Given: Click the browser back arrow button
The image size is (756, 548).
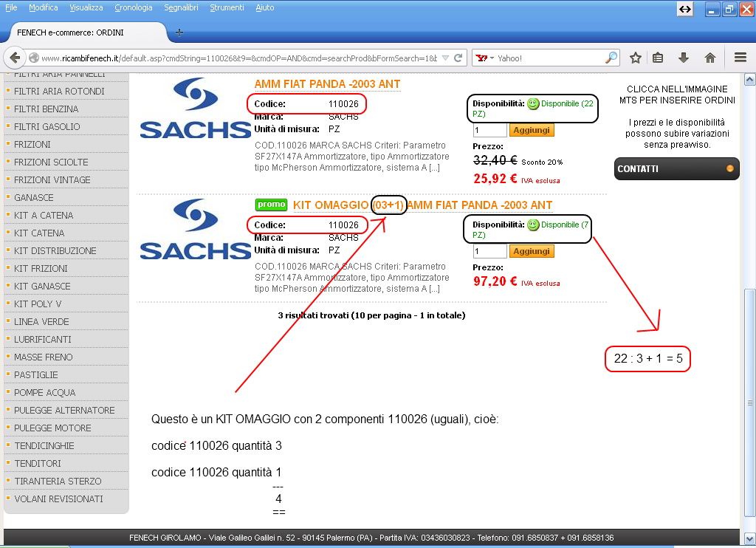Looking at the screenshot, I should click(15, 58).
